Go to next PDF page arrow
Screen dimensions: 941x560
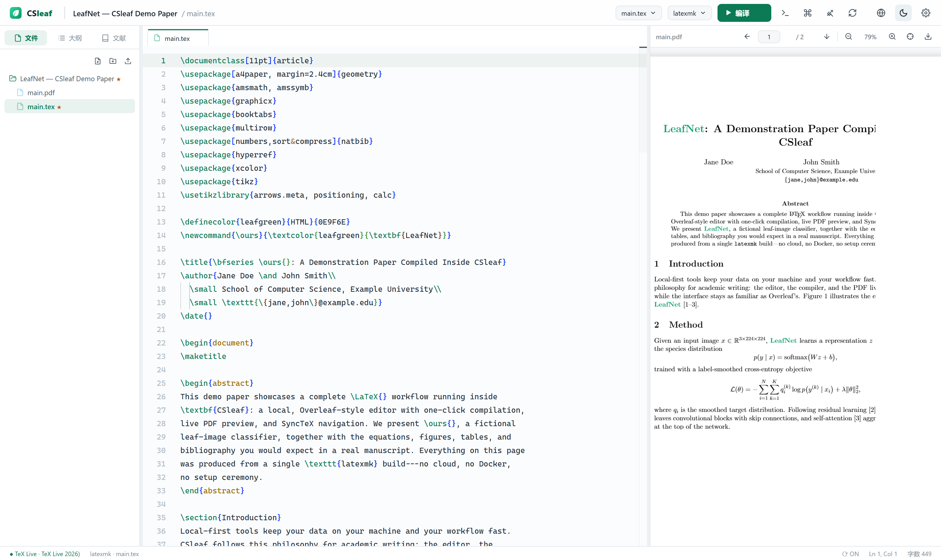827,37
